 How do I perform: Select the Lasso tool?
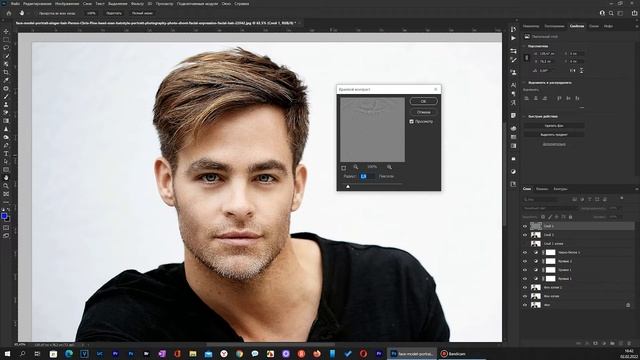pyautogui.click(x=6, y=48)
